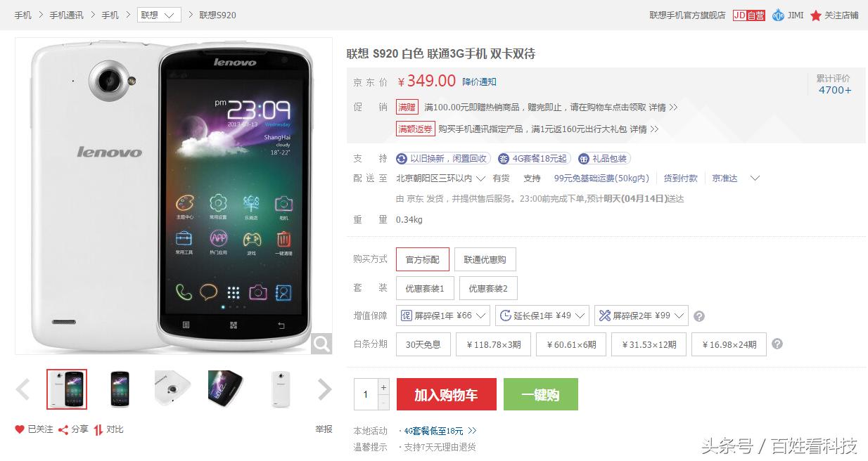This screenshot has width=868, height=461.
Task: Show next thumbnails with right arrow
Action: (324, 389)
